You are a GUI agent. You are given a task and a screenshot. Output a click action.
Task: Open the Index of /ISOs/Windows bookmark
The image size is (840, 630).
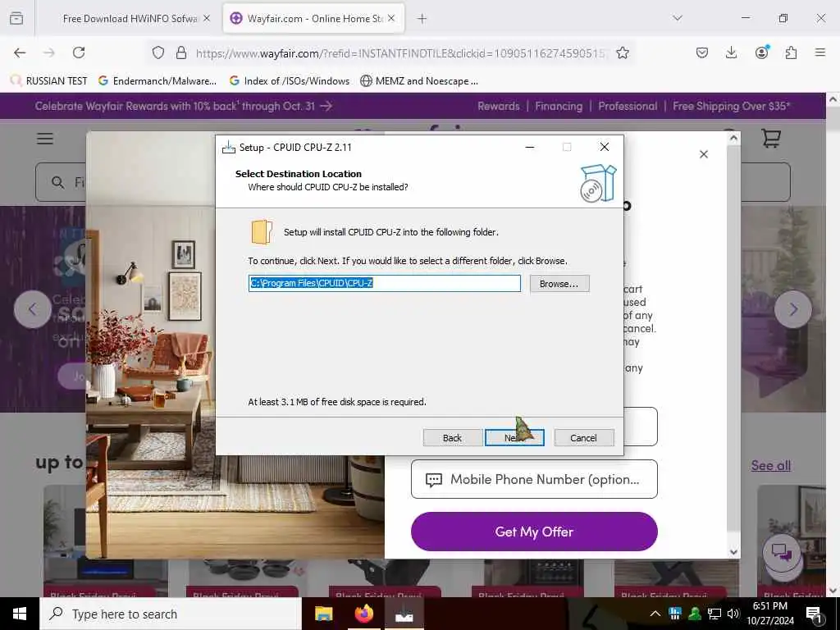pos(290,81)
